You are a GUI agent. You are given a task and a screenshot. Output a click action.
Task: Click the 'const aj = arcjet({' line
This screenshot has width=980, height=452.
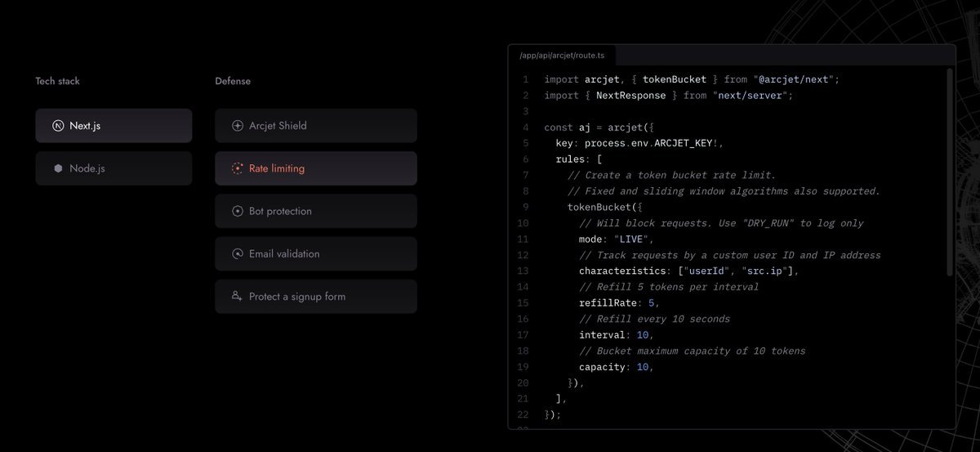tap(599, 128)
